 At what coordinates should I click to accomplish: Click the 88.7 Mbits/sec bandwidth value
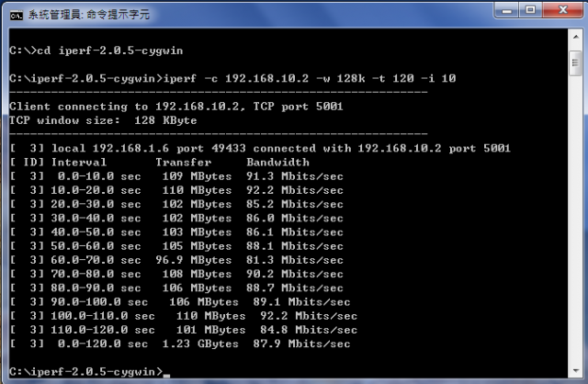pyautogui.click(x=295, y=288)
